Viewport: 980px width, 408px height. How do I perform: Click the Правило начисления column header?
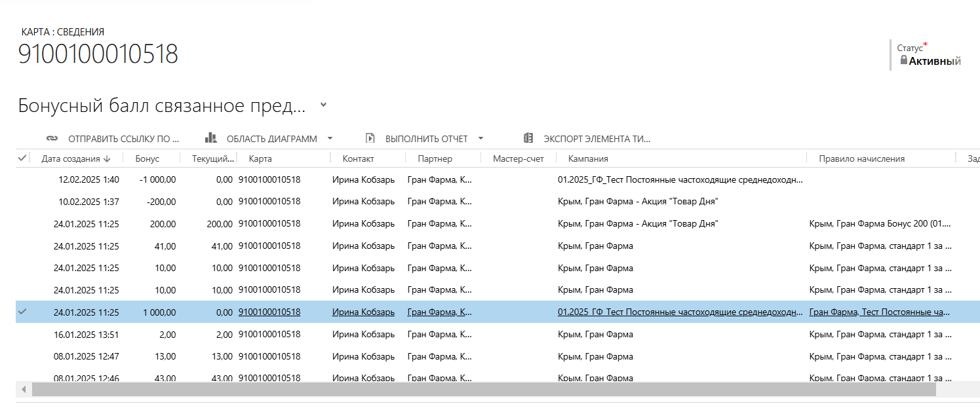pyautogui.click(x=861, y=158)
